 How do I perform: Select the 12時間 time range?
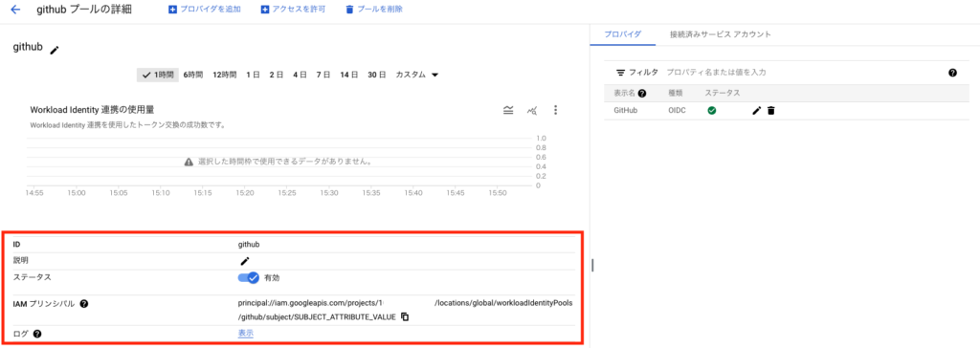[224, 75]
